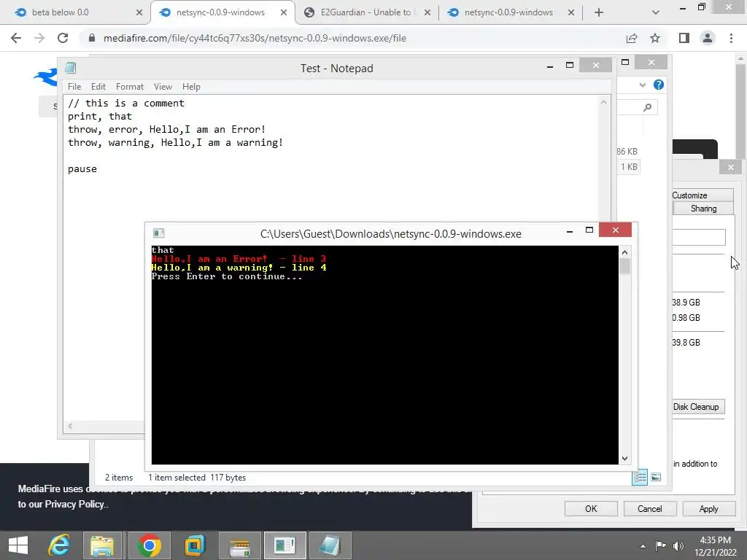This screenshot has width=747, height=560.
Task: Open Notepad File menu
Action: click(74, 87)
